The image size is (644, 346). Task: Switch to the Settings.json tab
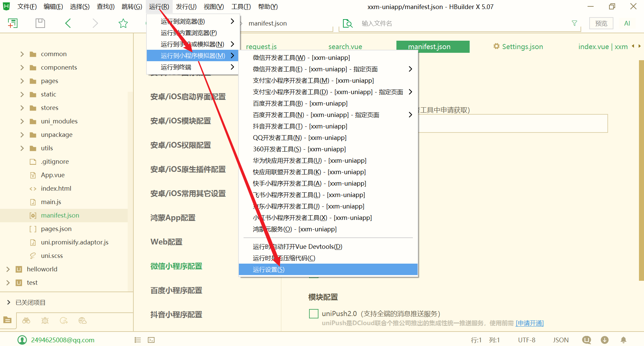(x=518, y=47)
